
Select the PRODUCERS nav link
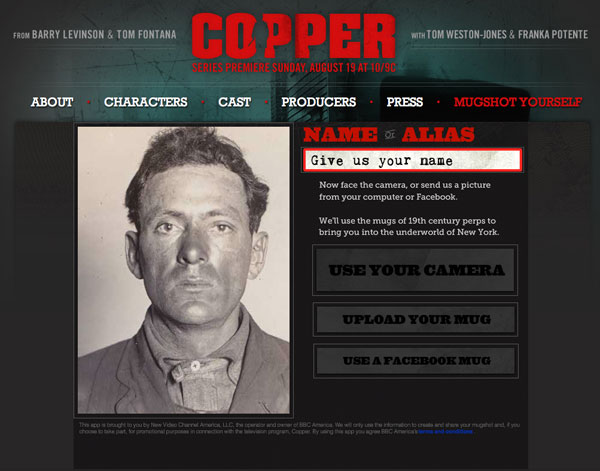[x=319, y=102]
